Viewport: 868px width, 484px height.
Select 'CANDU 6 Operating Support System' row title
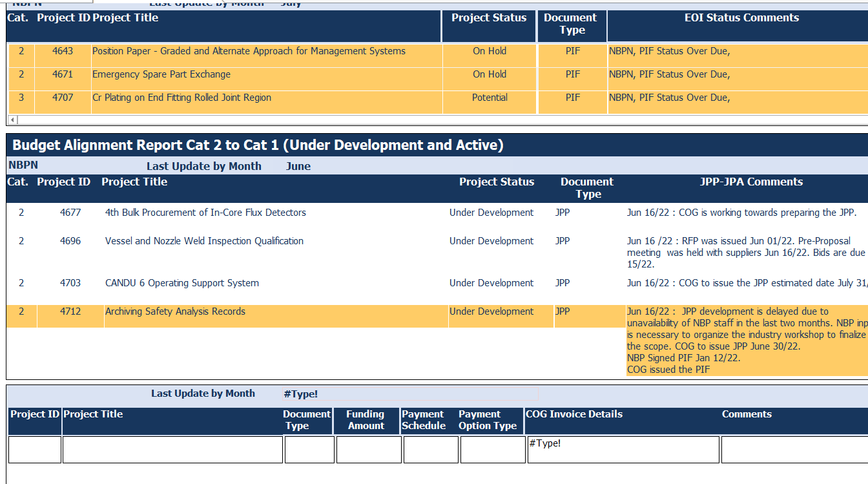pyautogui.click(x=182, y=283)
